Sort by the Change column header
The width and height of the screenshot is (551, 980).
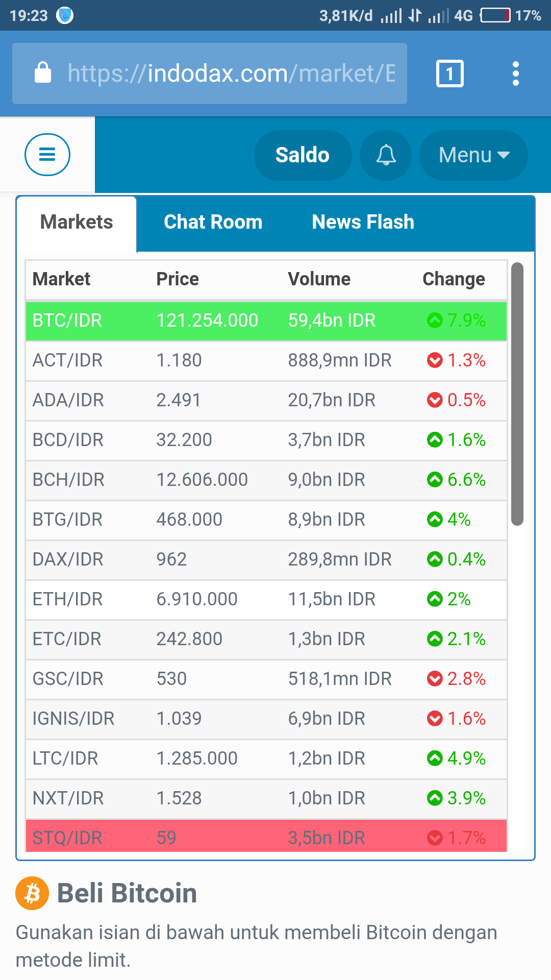click(x=454, y=279)
